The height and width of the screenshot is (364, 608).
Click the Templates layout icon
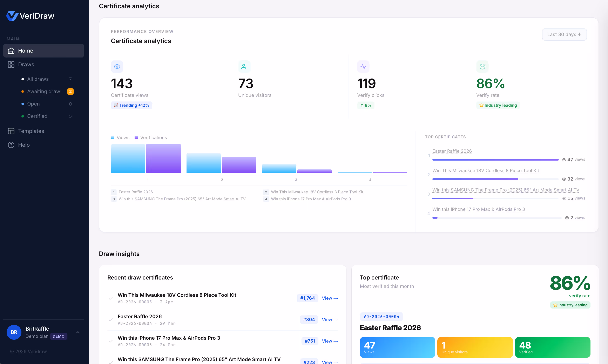coord(11,131)
